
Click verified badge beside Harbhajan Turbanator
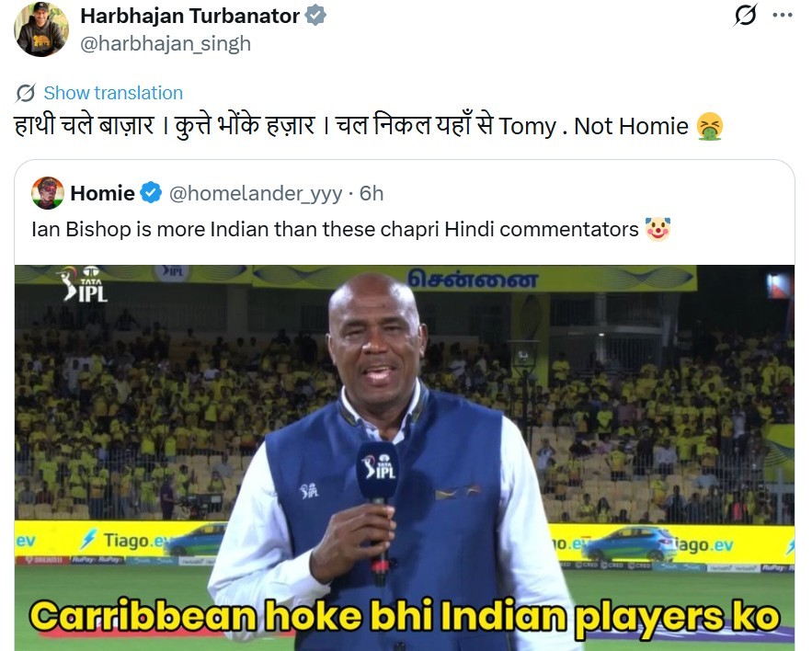click(315, 16)
